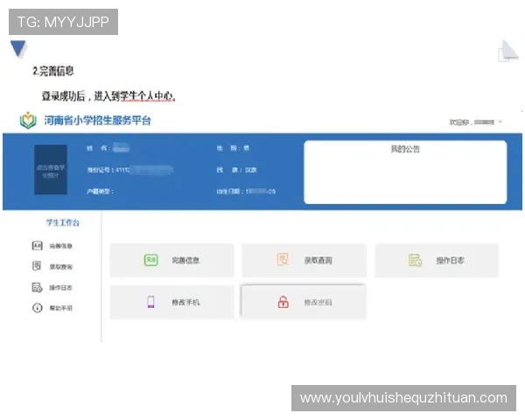Open the 修改密码 card button
525x420 pixels.
304,302
